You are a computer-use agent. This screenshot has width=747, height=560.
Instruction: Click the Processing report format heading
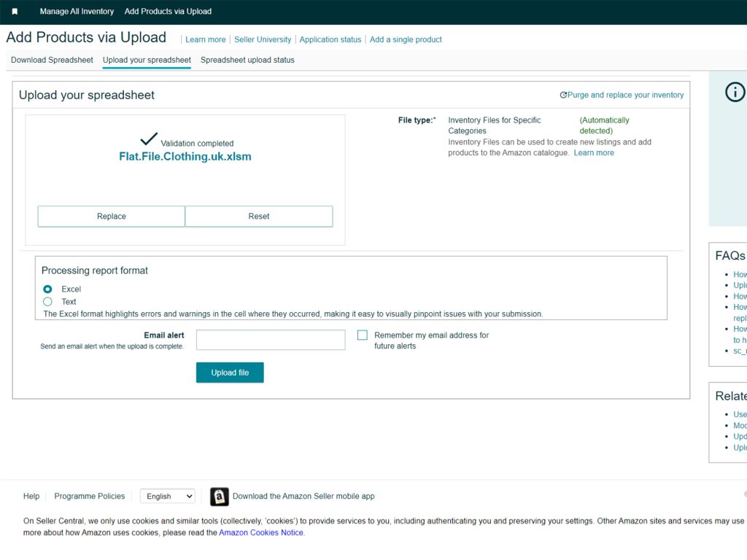[x=95, y=271]
